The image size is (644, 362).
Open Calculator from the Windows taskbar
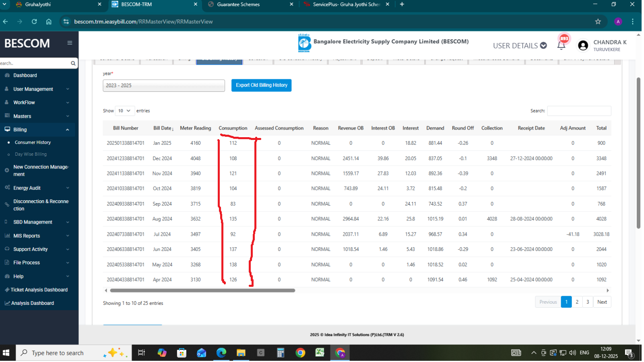281,353
